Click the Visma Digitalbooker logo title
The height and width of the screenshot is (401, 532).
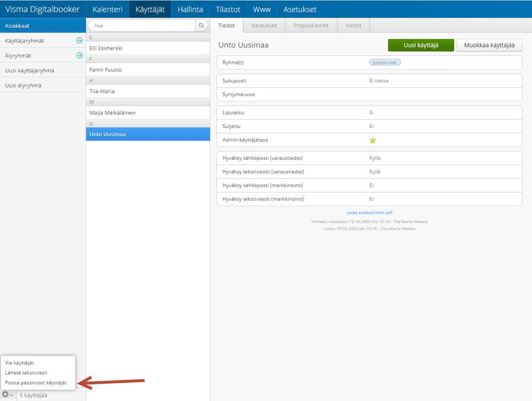click(x=43, y=9)
